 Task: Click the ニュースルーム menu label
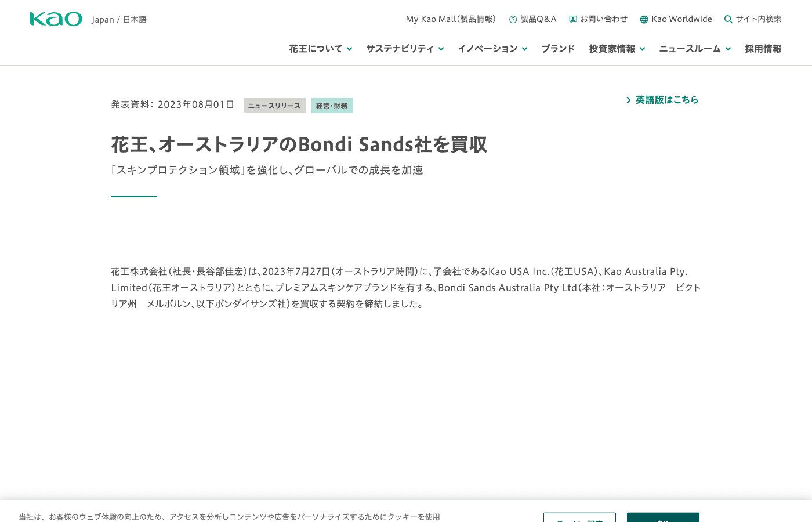[x=690, y=49]
